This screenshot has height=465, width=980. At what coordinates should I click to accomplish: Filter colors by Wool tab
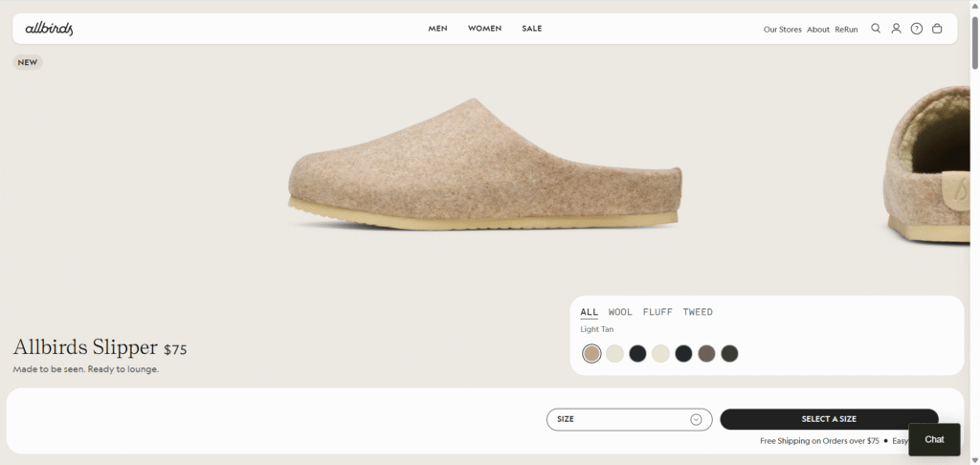pyautogui.click(x=620, y=312)
